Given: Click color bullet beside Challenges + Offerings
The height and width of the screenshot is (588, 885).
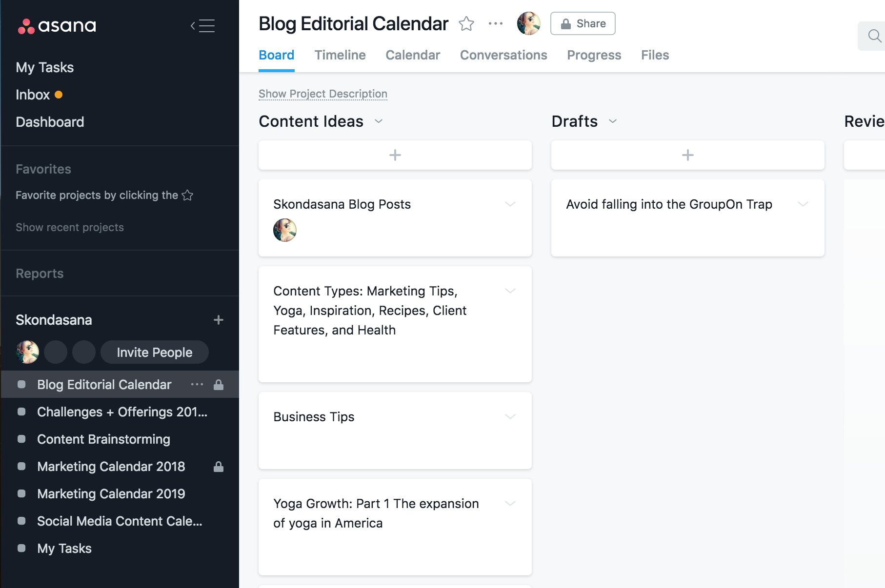Looking at the screenshot, I should tap(21, 412).
